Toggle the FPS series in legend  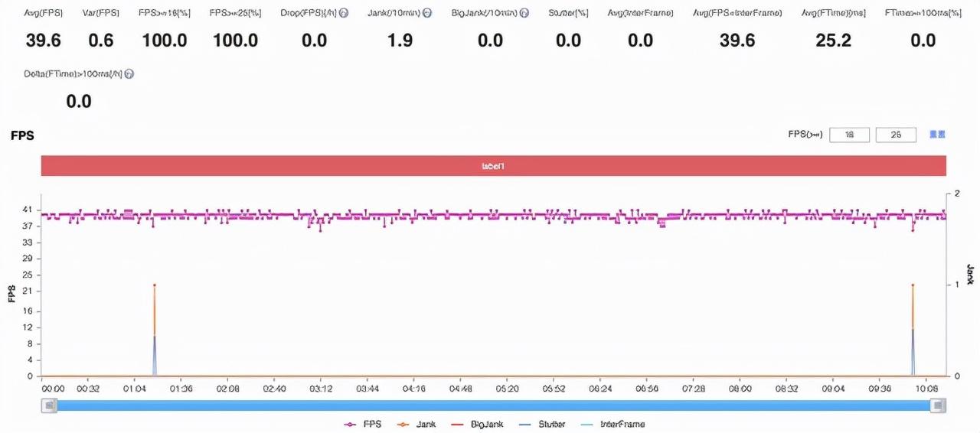[363, 424]
